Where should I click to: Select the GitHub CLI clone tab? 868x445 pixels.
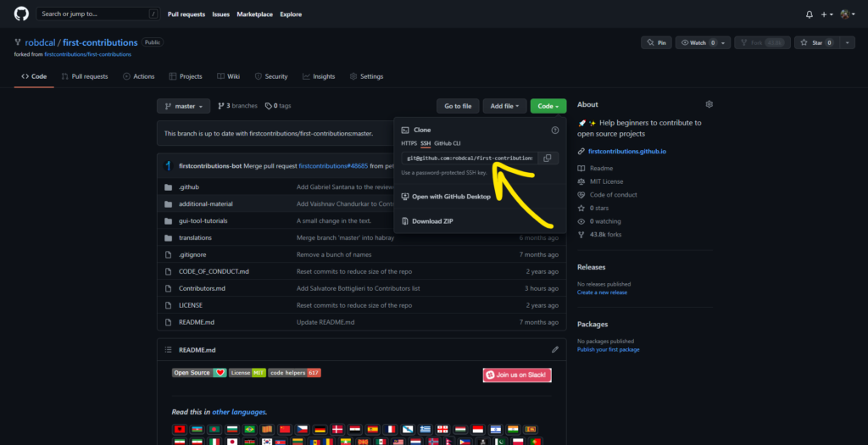tap(448, 143)
